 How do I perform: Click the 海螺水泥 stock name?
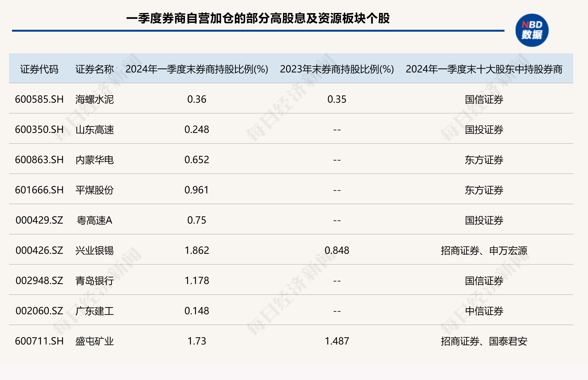95,99
